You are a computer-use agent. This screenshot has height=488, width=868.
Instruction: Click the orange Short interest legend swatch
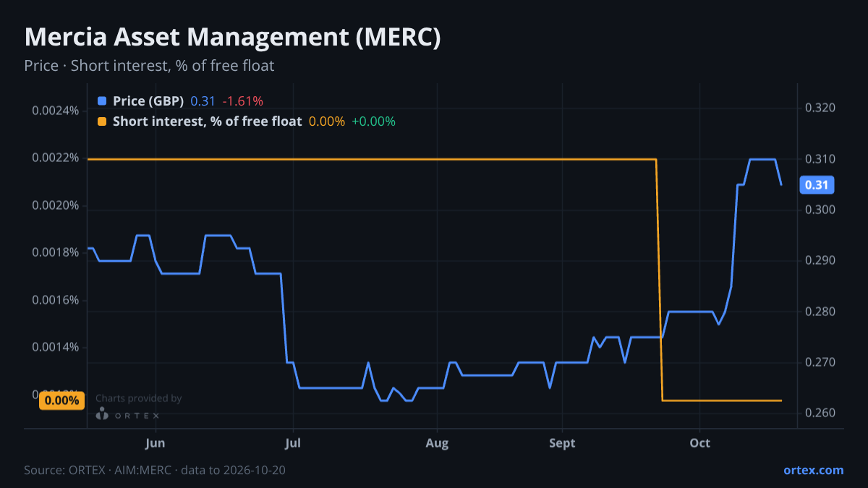(x=101, y=121)
